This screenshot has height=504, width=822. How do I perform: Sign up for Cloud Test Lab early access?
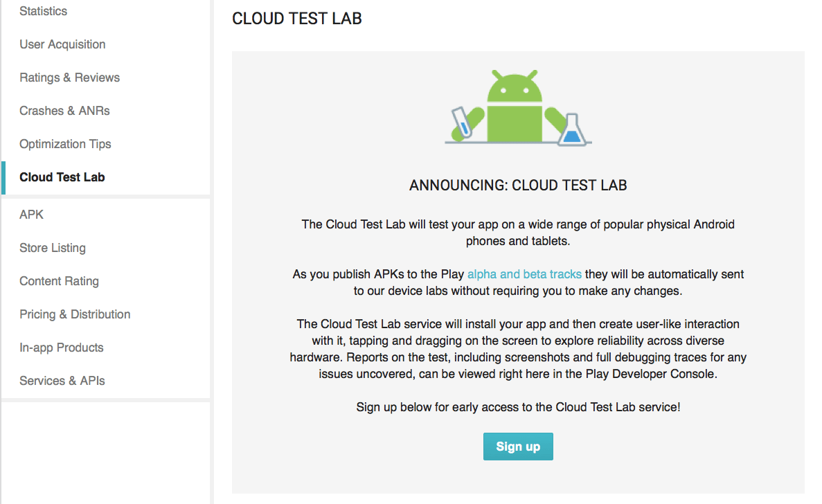(x=518, y=447)
